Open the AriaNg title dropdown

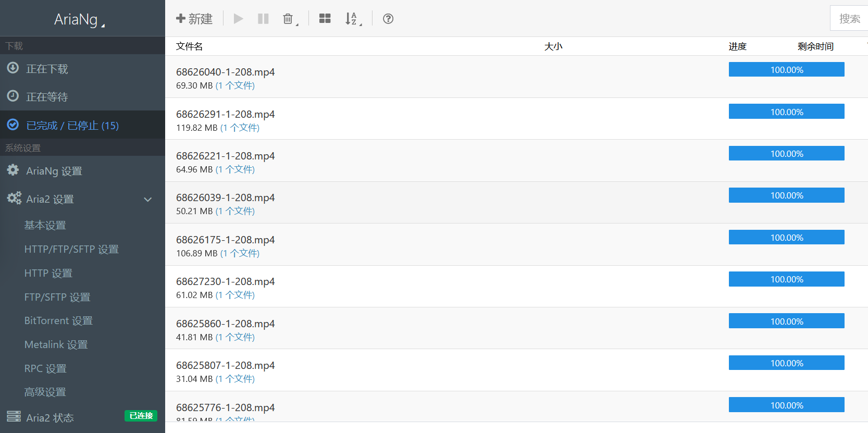tap(80, 19)
